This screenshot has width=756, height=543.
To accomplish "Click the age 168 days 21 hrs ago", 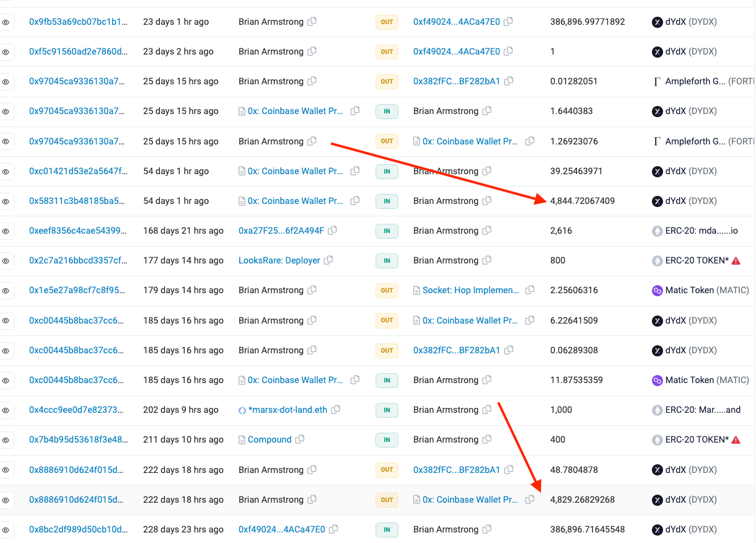I will (x=183, y=231).
